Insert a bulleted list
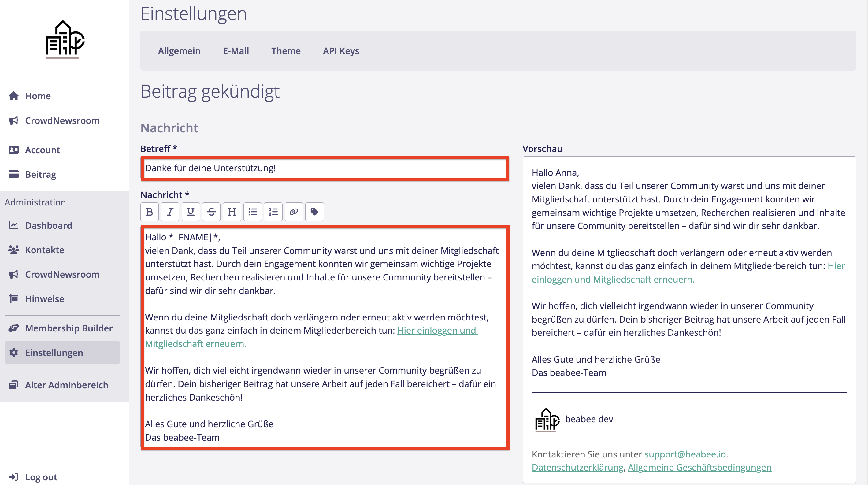 point(252,212)
